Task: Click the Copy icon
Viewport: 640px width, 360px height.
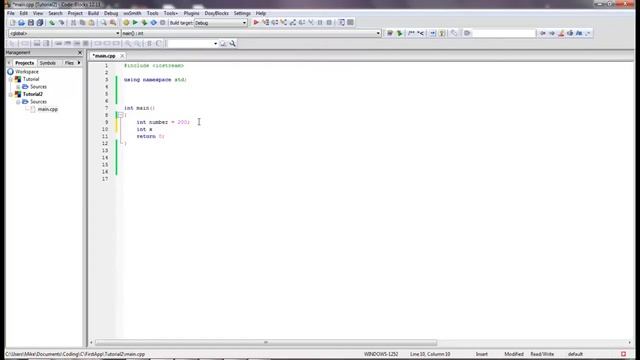Action: coord(82,23)
